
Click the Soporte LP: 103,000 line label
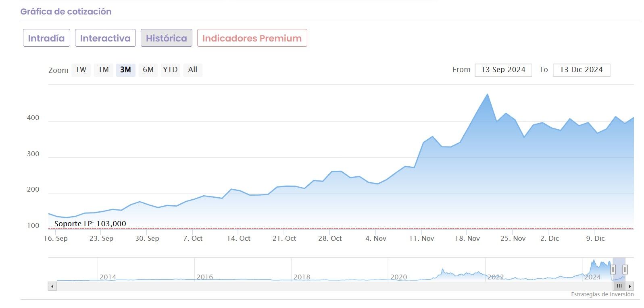pos(90,223)
